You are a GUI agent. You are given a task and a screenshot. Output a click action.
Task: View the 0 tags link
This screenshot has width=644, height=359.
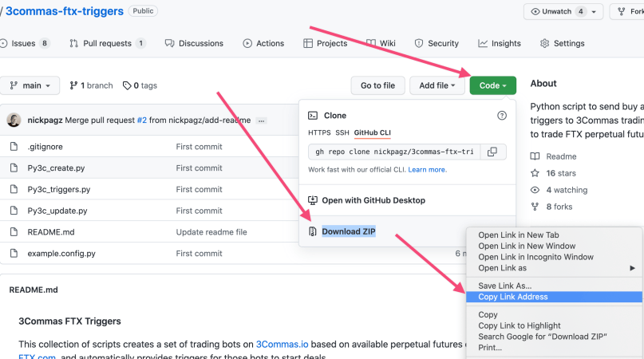click(140, 85)
